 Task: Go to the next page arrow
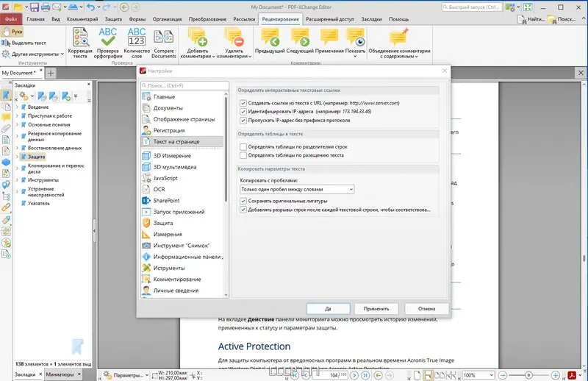click(x=354, y=375)
